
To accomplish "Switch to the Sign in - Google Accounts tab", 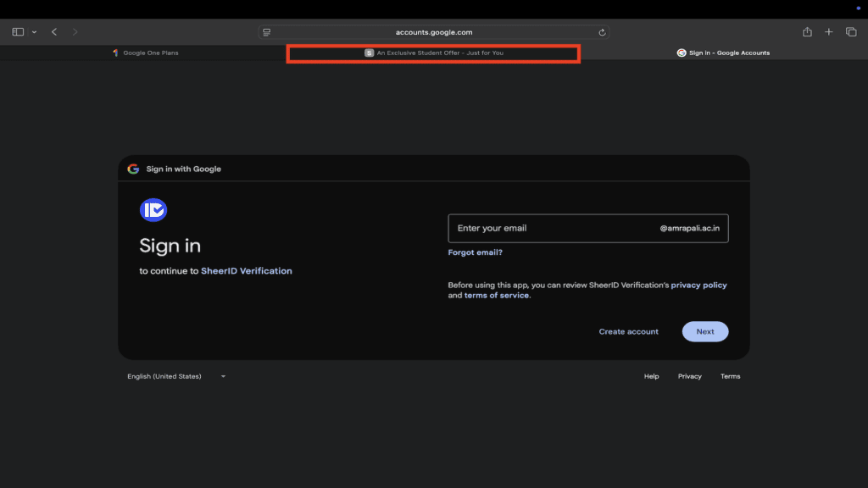I will click(x=723, y=52).
